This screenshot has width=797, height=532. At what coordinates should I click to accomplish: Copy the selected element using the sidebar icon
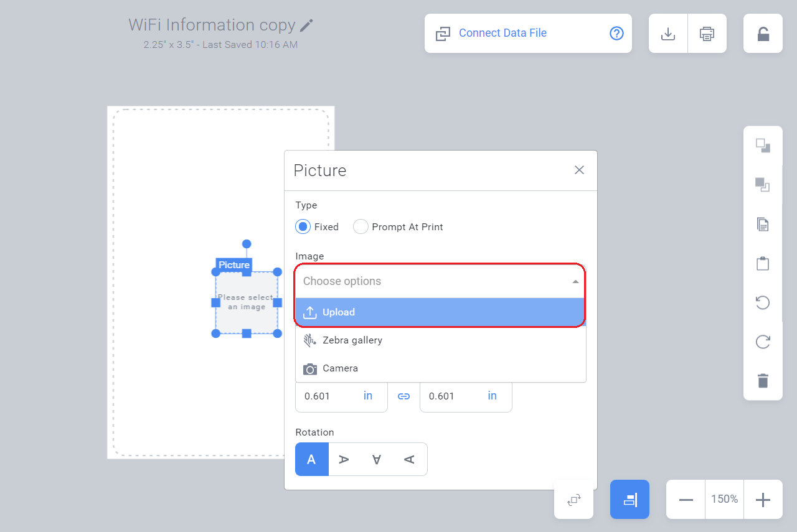pos(762,225)
